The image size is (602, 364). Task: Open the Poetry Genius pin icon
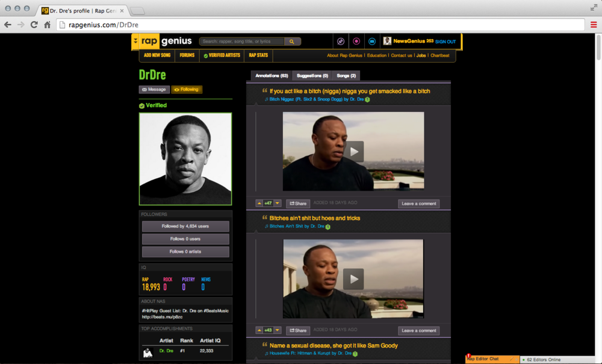click(340, 40)
